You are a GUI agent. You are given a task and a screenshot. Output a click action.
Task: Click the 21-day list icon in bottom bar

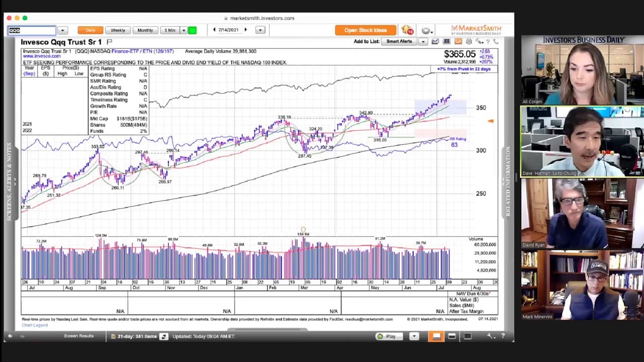pos(113,336)
